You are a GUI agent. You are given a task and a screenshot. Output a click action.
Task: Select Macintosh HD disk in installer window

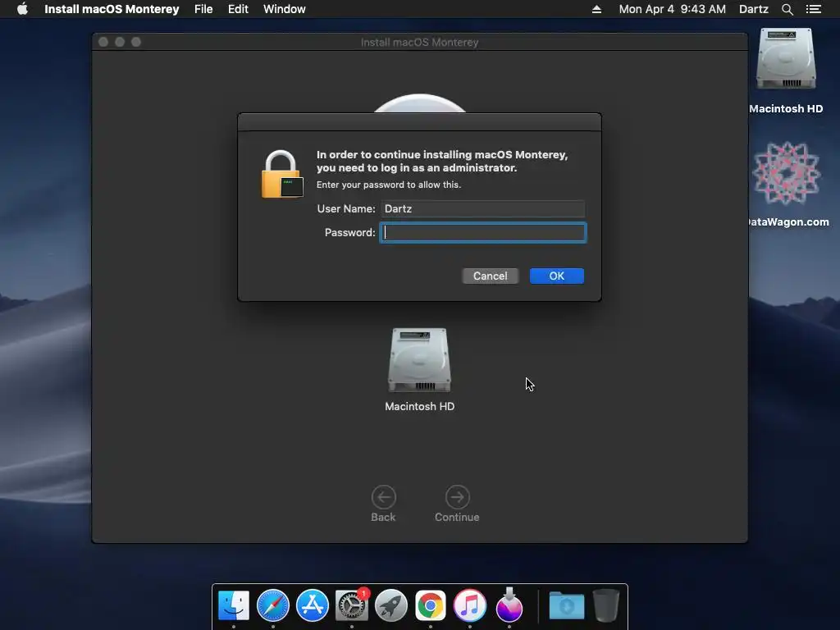coord(419,370)
